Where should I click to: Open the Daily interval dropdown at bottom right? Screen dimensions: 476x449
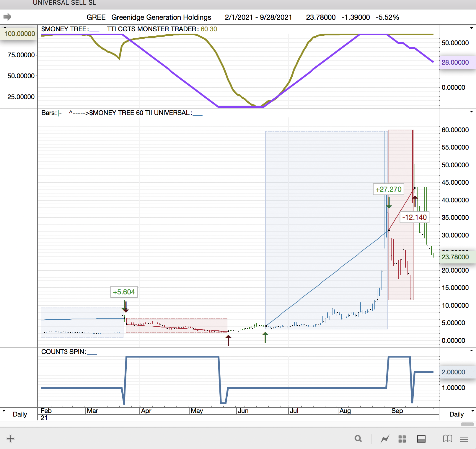460,414
